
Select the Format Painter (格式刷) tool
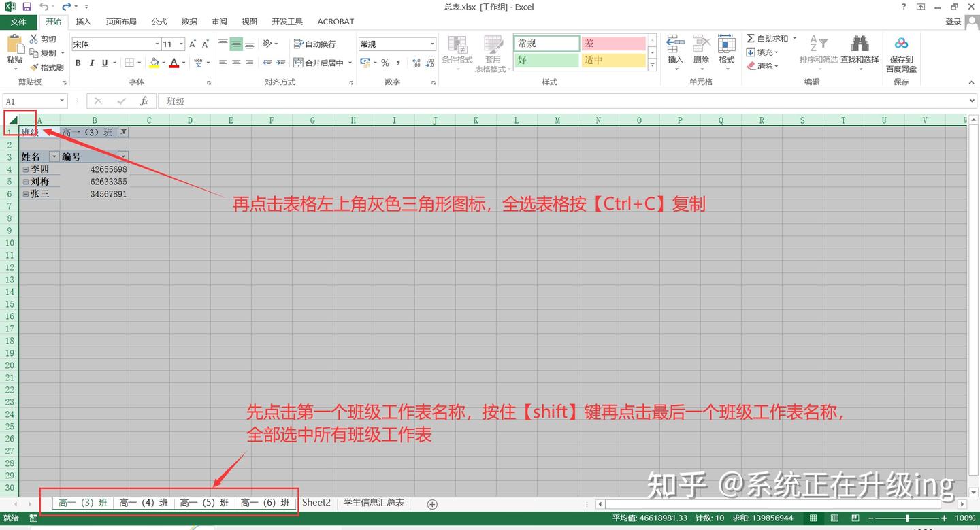pos(47,67)
